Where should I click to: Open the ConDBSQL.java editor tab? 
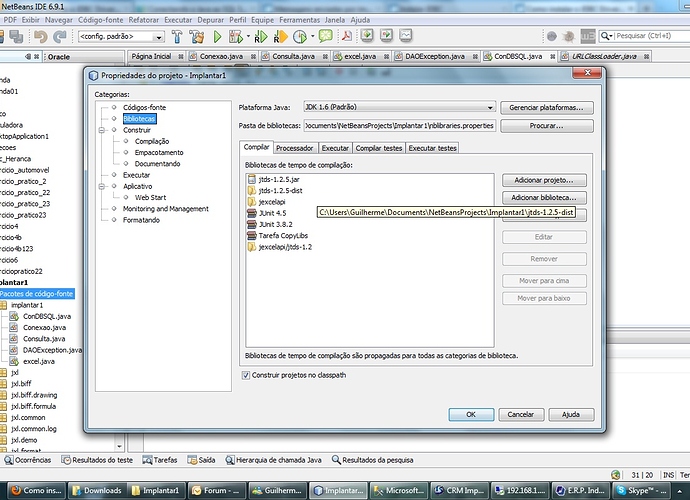518,56
